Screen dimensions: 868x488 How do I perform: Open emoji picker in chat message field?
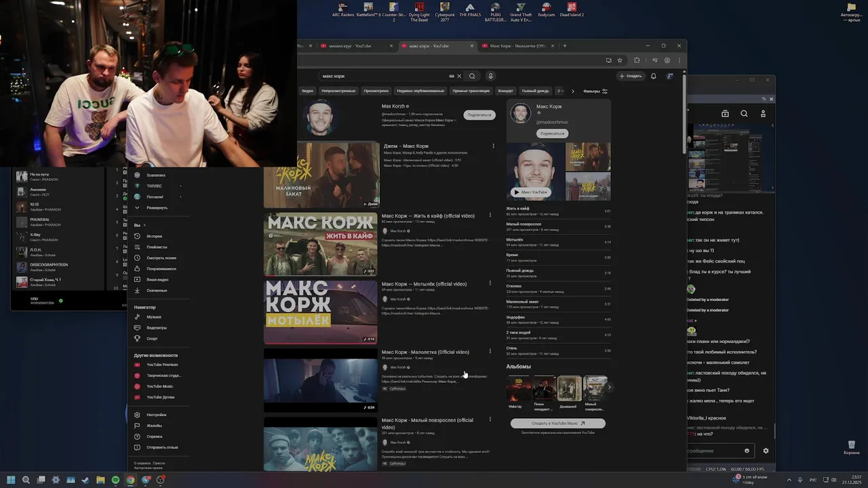[x=747, y=451]
